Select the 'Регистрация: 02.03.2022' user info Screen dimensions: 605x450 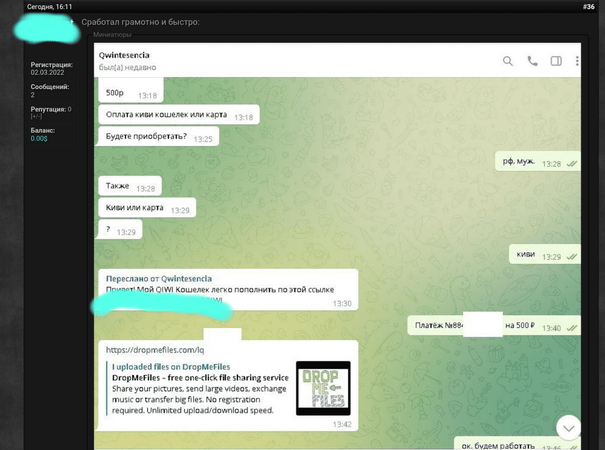(x=52, y=69)
